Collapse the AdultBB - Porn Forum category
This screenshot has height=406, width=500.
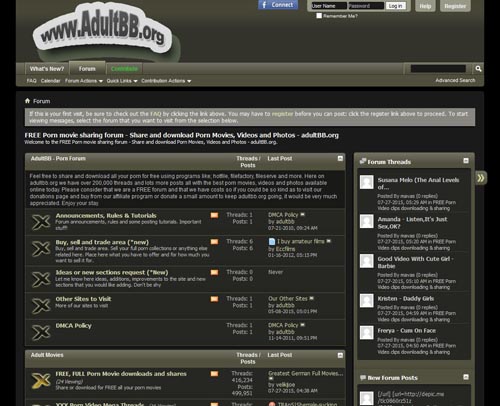(x=340, y=158)
